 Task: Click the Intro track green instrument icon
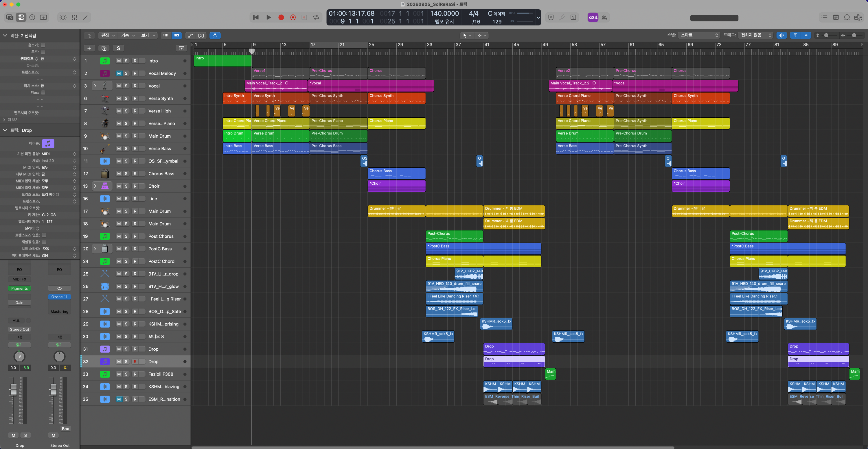tap(105, 61)
